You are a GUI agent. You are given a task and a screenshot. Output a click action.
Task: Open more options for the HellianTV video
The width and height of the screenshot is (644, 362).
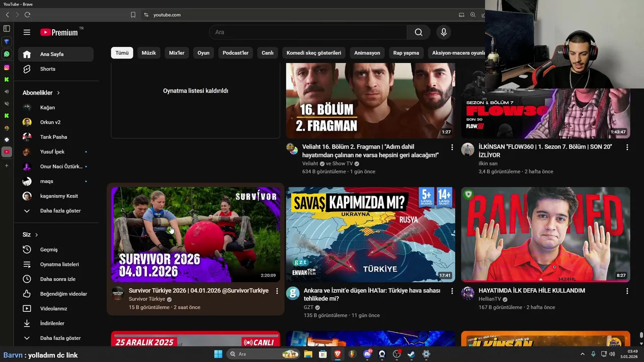click(627, 291)
